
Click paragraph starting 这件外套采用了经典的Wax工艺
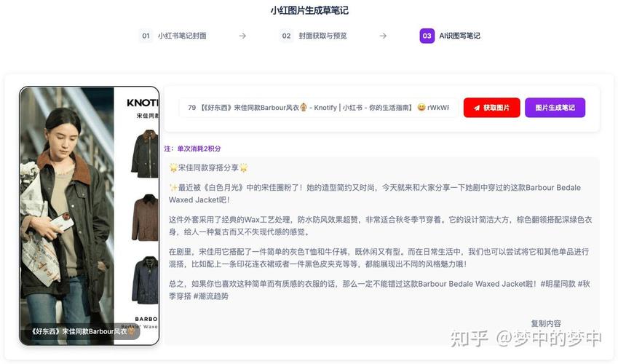point(381,226)
